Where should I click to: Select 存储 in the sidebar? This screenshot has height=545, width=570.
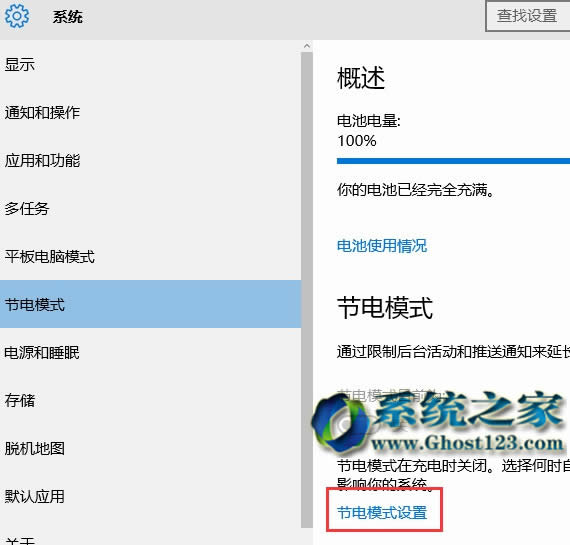pos(150,400)
